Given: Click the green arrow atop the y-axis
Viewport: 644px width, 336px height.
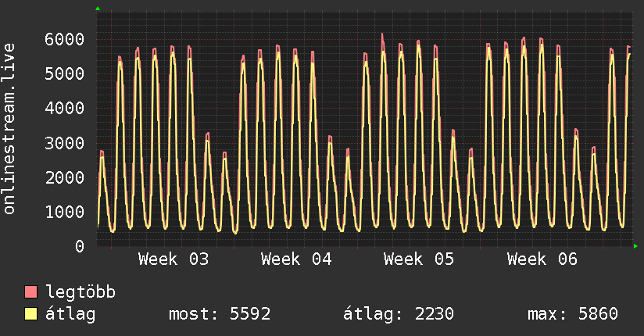Looking at the screenshot, I should tap(98, 9).
